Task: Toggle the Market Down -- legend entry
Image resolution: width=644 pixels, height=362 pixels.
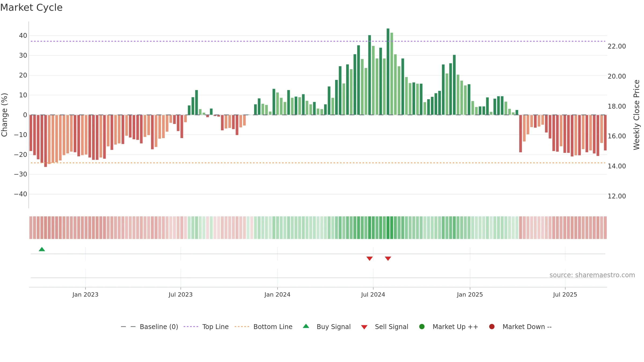Action: 520,327
